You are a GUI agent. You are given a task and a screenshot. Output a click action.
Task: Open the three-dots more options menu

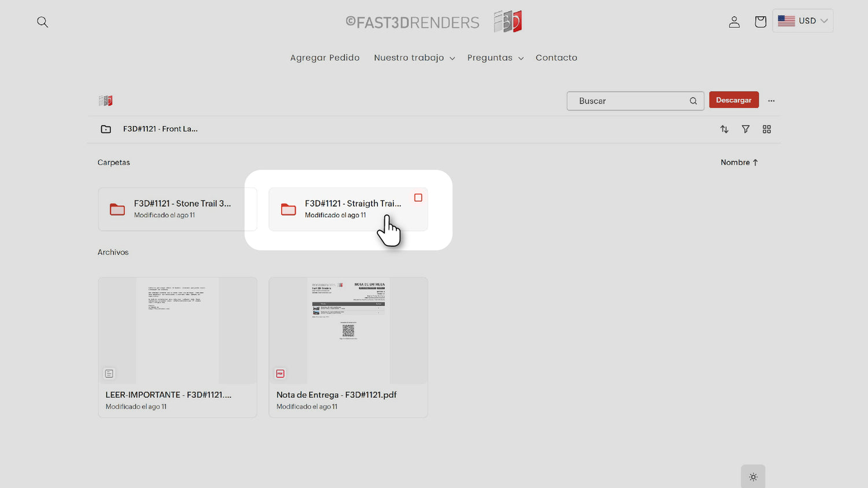click(x=771, y=101)
